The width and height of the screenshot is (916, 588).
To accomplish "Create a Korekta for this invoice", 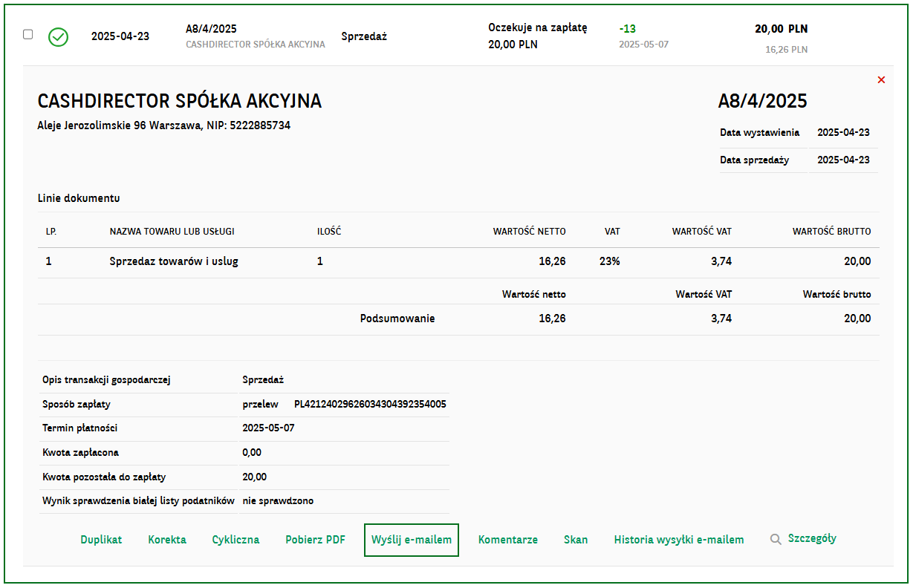I will tap(167, 540).
